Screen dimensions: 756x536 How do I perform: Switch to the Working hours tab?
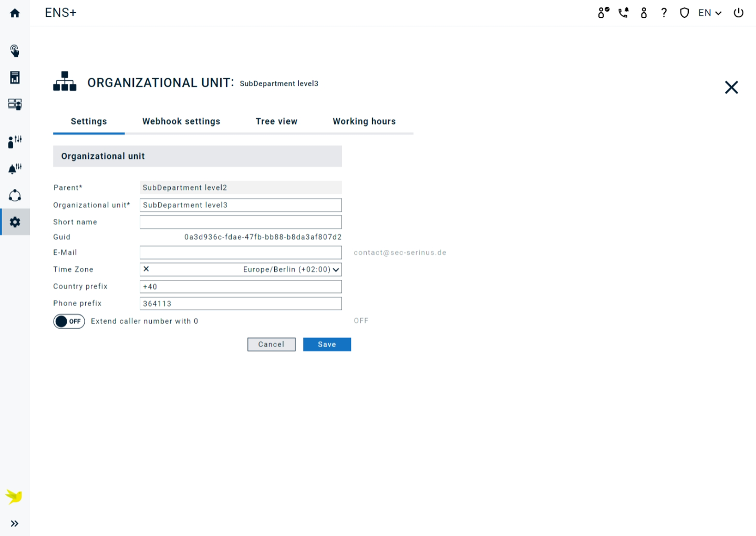364,121
